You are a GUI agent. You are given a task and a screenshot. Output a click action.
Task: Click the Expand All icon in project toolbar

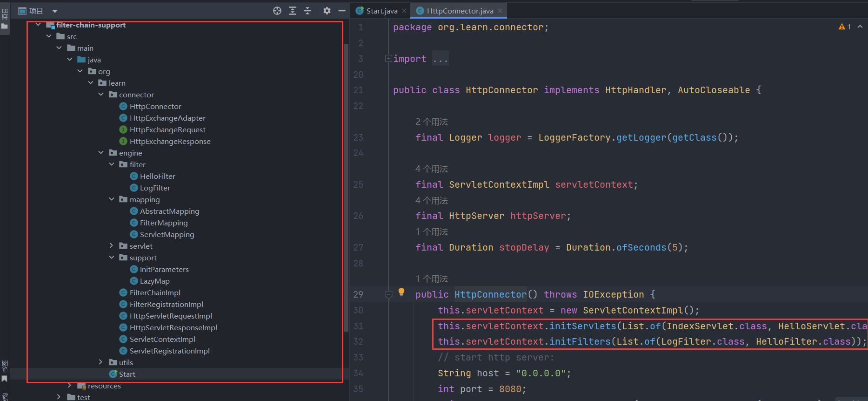(293, 11)
